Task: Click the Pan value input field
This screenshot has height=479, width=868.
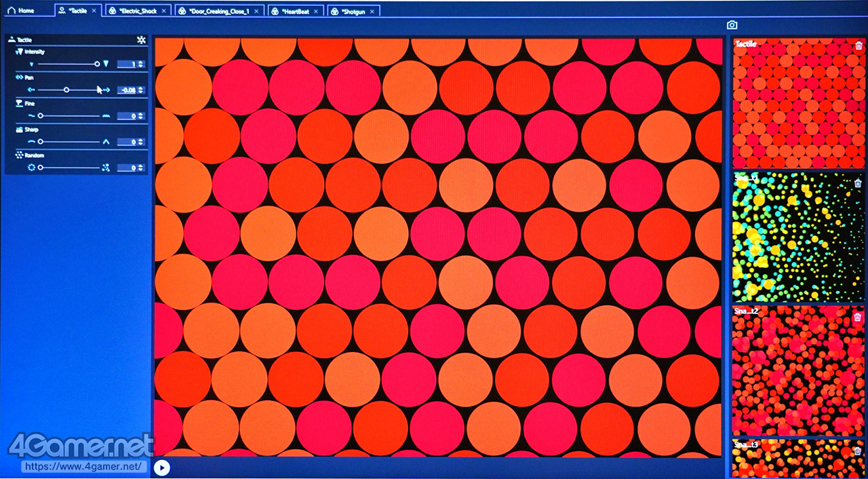Action: 127,90
